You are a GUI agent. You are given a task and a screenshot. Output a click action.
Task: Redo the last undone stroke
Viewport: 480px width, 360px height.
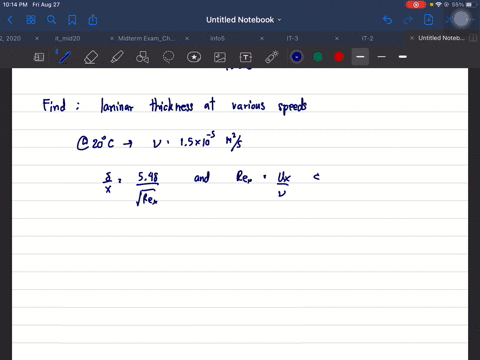[408, 20]
